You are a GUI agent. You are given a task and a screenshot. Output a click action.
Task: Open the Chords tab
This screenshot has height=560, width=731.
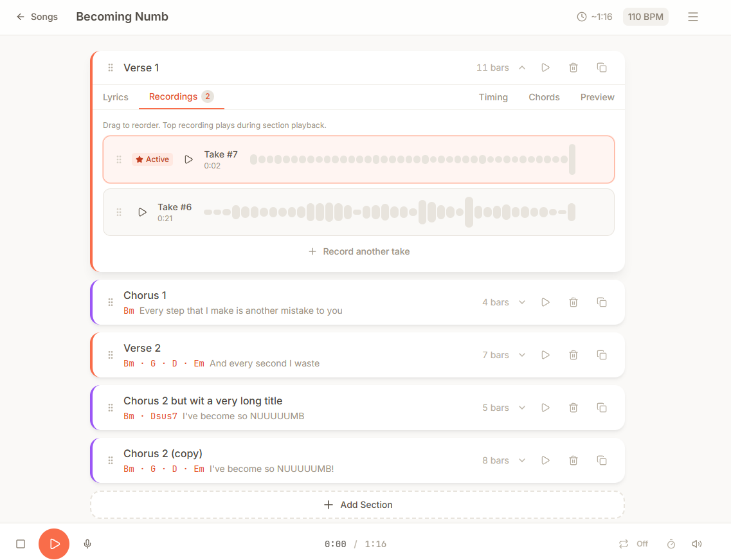coord(544,97)
